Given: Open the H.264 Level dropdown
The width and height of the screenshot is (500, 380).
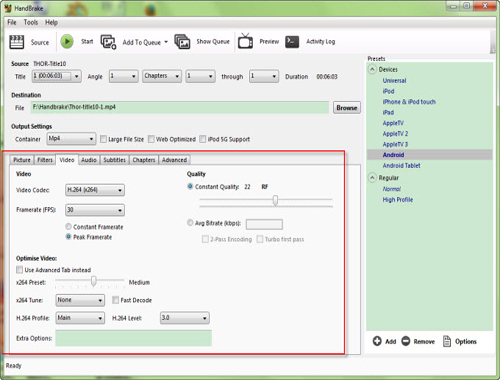Looking at the screenshot, I should pos(185,318).
